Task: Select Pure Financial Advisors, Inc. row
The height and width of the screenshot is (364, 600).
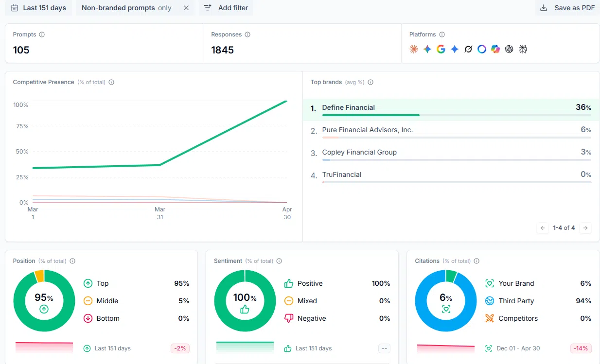Action: click(451, 132)
